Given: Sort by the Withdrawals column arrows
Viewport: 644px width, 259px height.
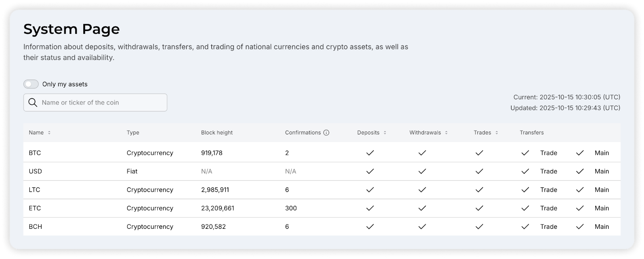Looking at the screenshot, I should tap(446, 133).
